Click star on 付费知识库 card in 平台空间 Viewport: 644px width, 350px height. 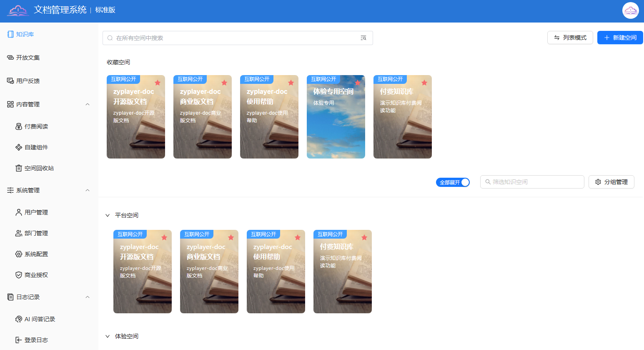point(364,238)
